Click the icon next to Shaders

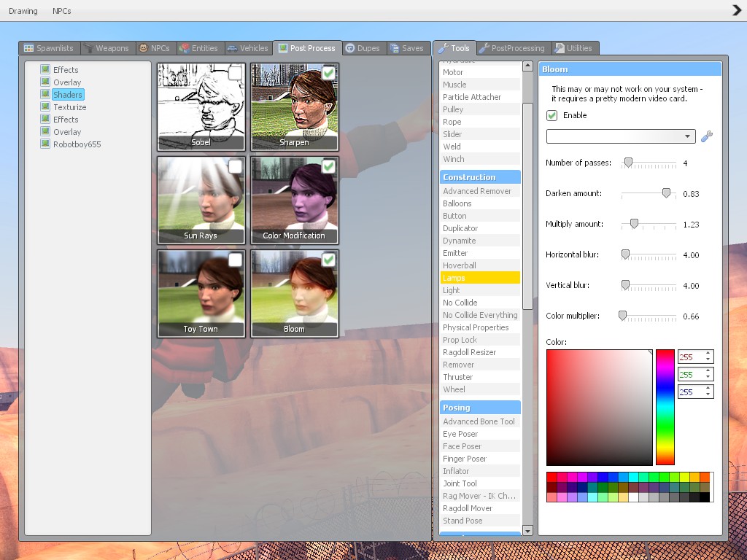pos(45,94)
